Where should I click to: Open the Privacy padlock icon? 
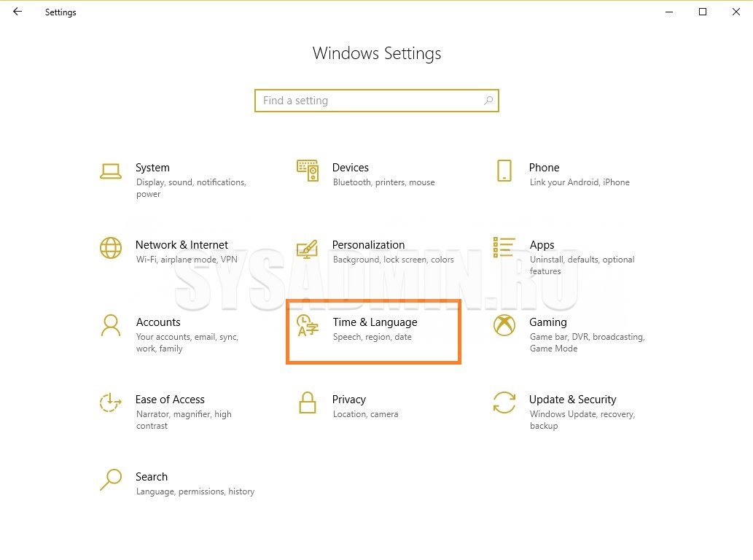point(308,402)
